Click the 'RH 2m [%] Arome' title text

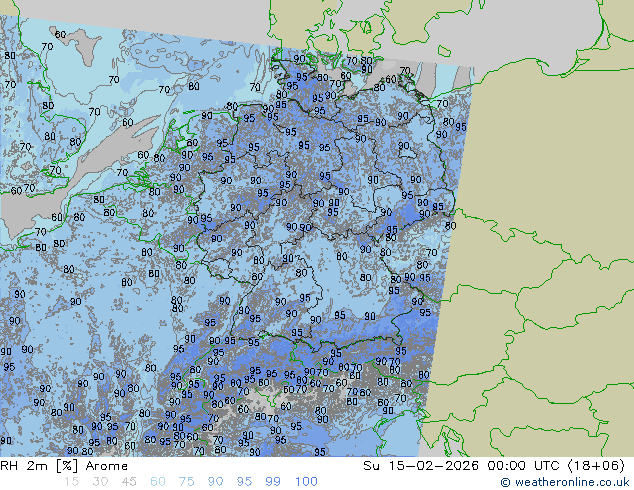[x=64, y=466]
